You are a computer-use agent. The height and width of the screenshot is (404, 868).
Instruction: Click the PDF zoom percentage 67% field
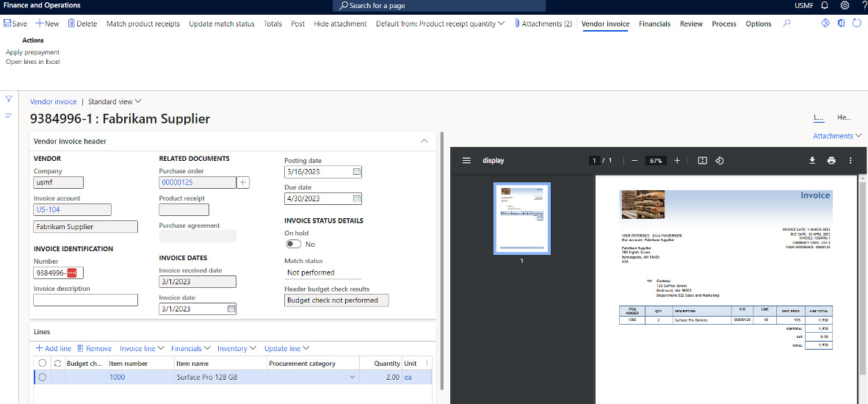(x=656, y=160)
